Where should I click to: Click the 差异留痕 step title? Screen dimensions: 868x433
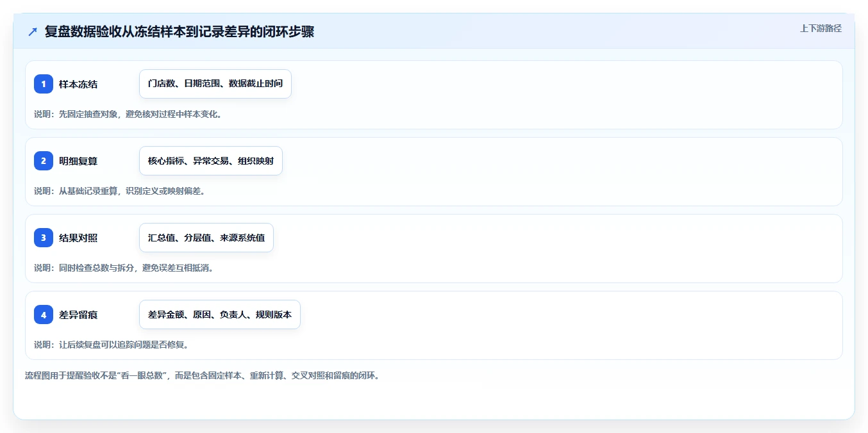78,315
